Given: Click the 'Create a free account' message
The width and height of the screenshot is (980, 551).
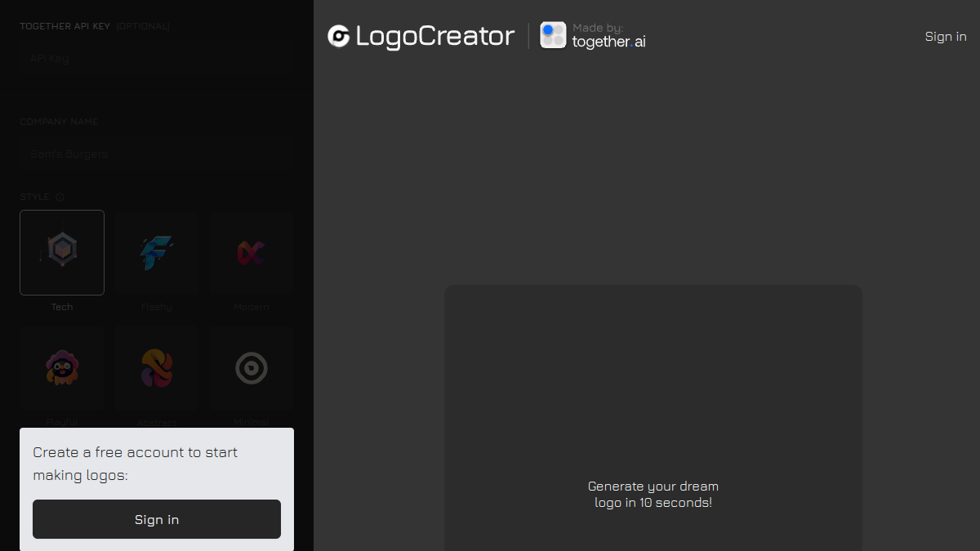Looking at the screenshot, I should pos(136,464).
